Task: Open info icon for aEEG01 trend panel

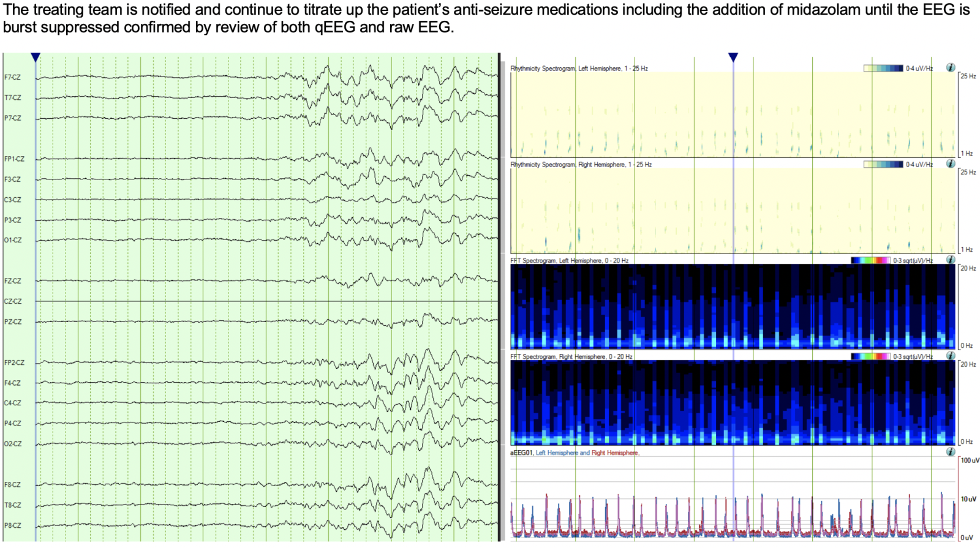Action: (x=950, y=452)
